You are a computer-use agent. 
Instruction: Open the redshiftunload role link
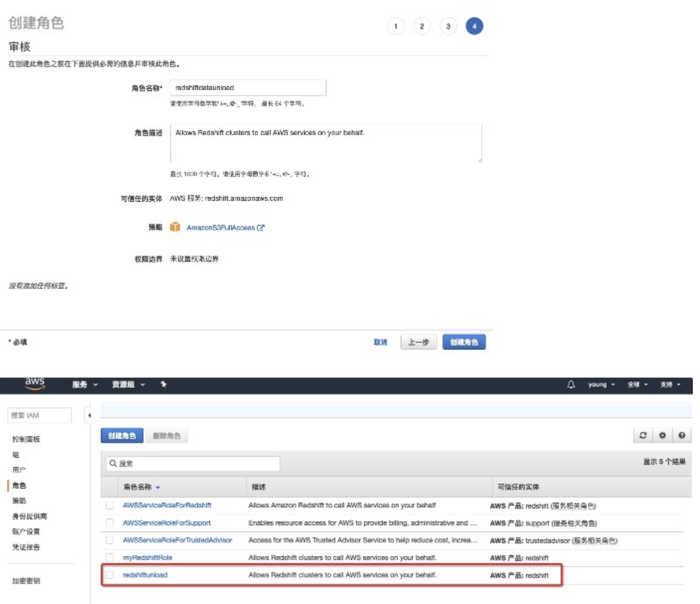145,575
